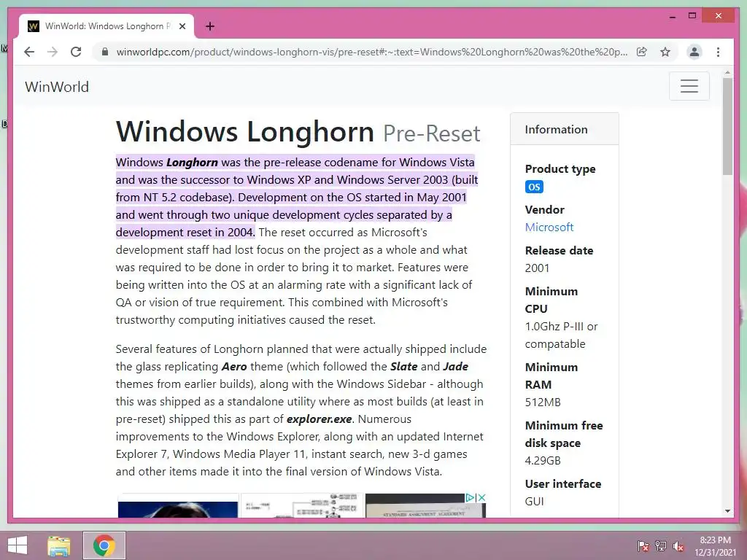This screenshot has width=747, height=560.
Task: Click the scrollbar up arrow
Action: tap(727, 73)
